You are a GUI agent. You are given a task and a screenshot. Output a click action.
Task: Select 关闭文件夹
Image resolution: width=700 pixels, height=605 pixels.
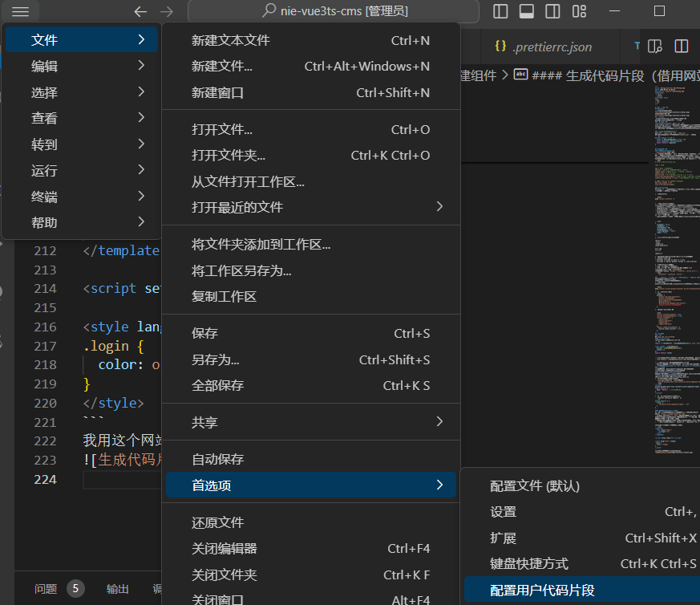311,575
